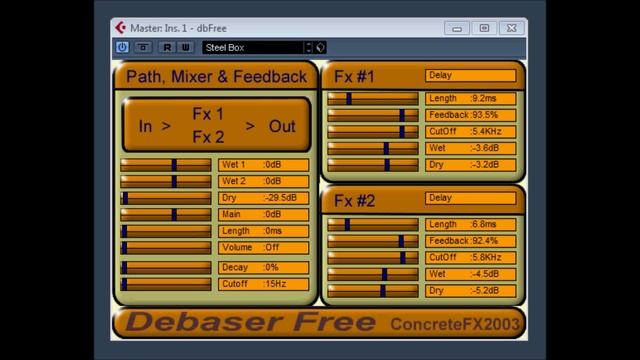Click the Cutoff :15Hz value field
Viewport: 640px width, 360px height.
coord(263,284)
